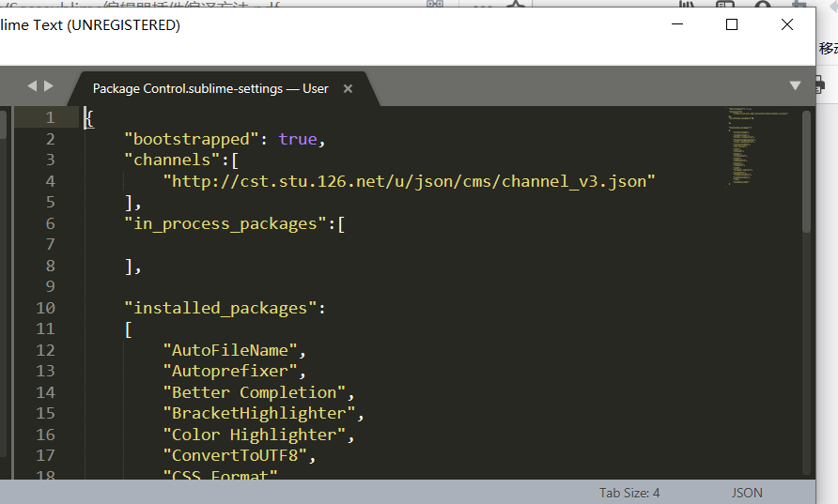
Task: Click the channel_v3.json URL string
Action: point(409,181)
